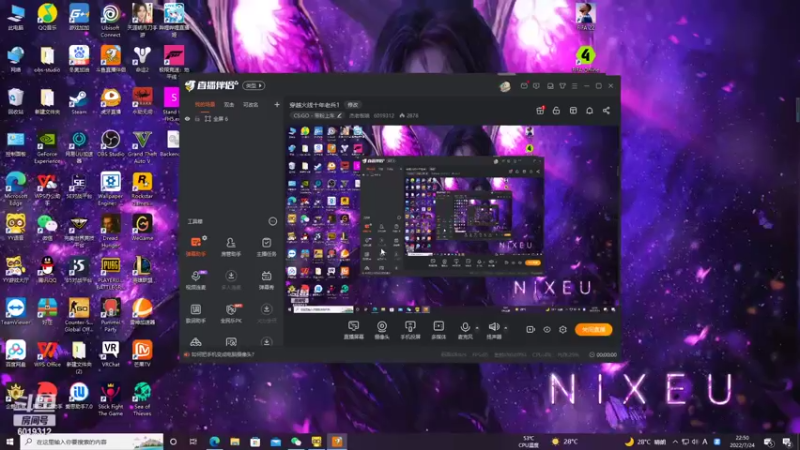
Task: Open the user avatar in the title bar
Action: [x=505, y=86]
